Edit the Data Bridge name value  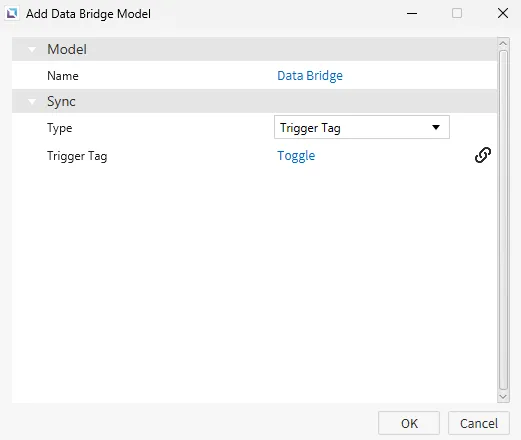tap(310, 76)
